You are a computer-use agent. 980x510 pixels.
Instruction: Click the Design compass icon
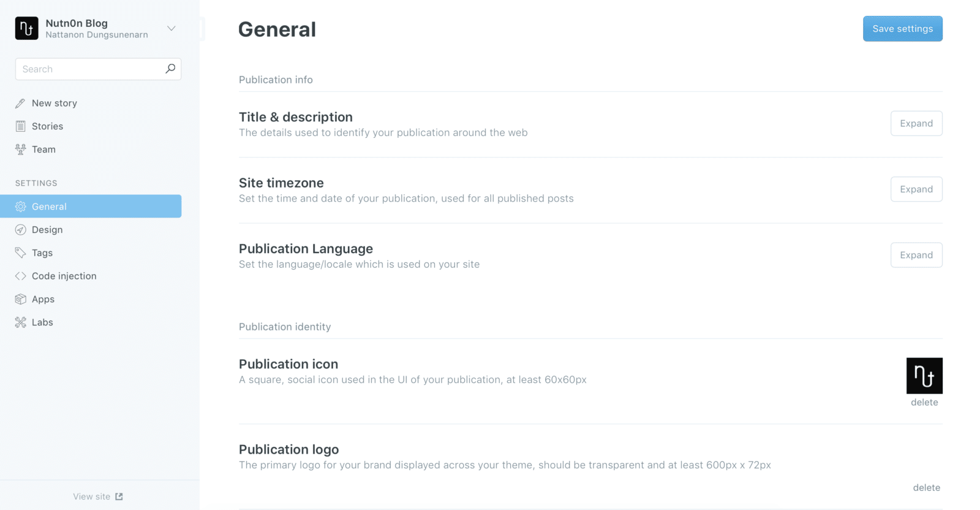[20, 230]
